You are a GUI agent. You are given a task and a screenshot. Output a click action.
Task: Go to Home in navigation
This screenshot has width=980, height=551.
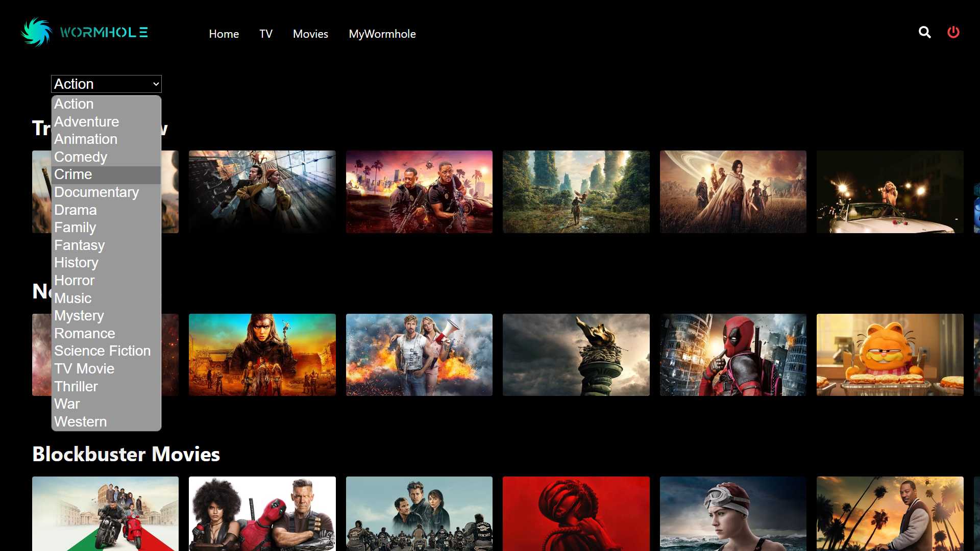pyautogui.click(x=224, y=34)
